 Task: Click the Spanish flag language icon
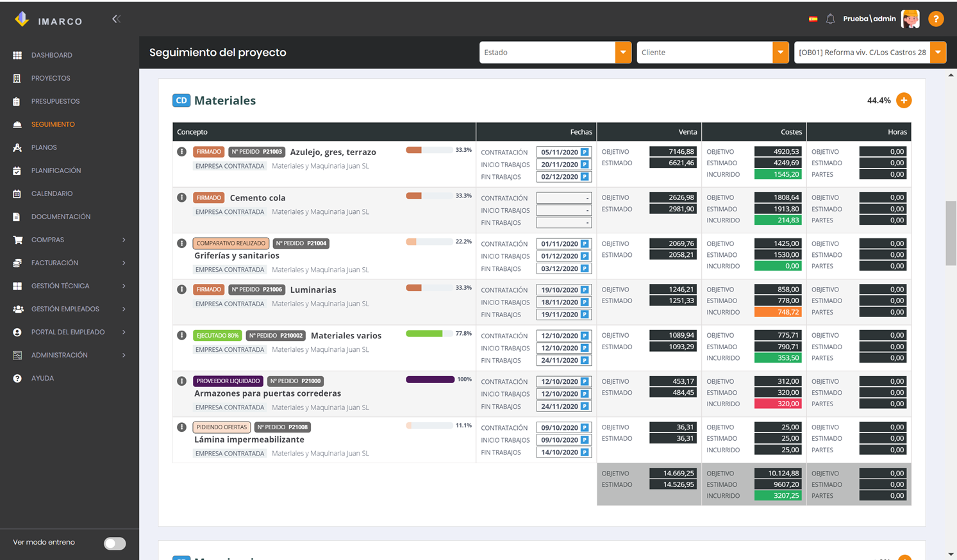click(x=813, y=19)
